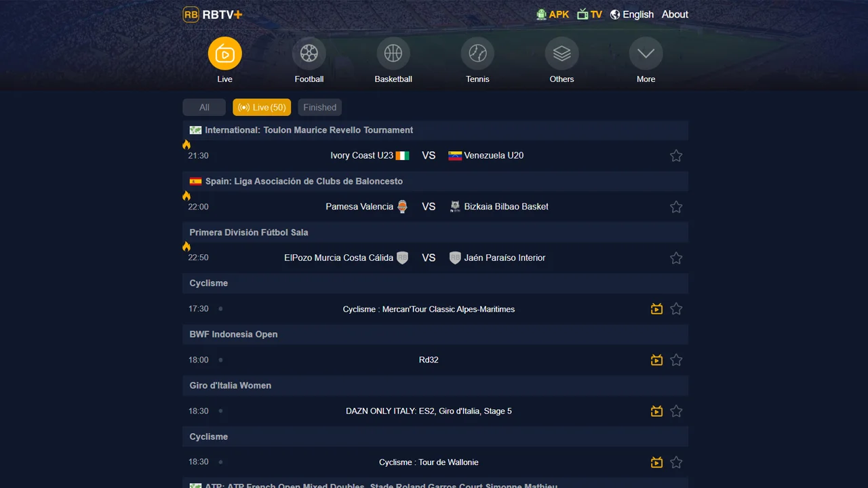The width and height of the screenshot is (868, 488).
Task: Click the Venezuela flag icon
Action: 455,156
